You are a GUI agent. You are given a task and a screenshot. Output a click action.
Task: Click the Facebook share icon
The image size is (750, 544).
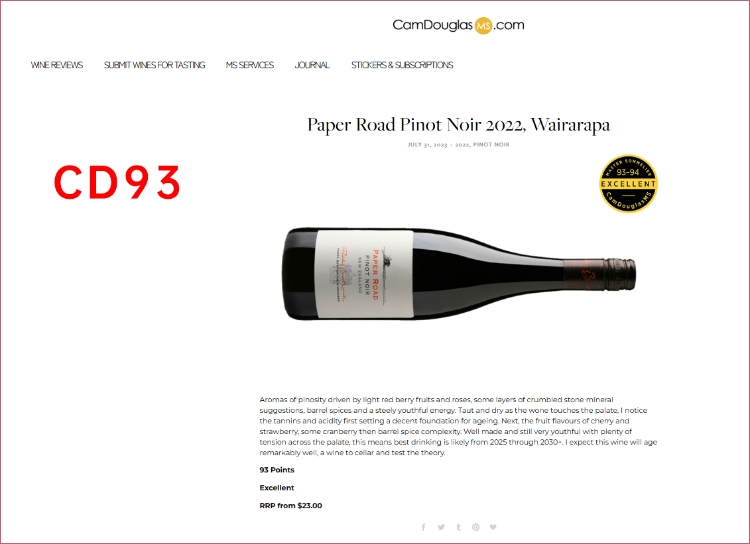click(423, 527)
